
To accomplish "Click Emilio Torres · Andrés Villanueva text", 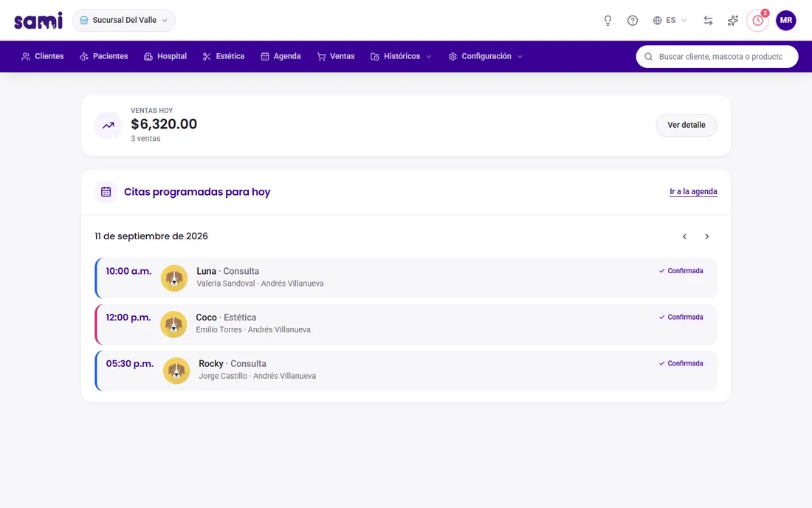I will tap(253, 329).
